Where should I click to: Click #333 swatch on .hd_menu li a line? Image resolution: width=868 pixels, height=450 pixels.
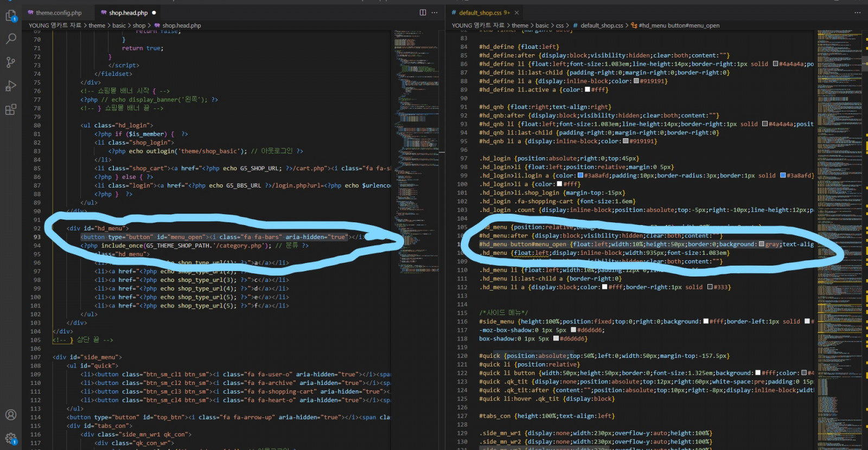[710, 287]
